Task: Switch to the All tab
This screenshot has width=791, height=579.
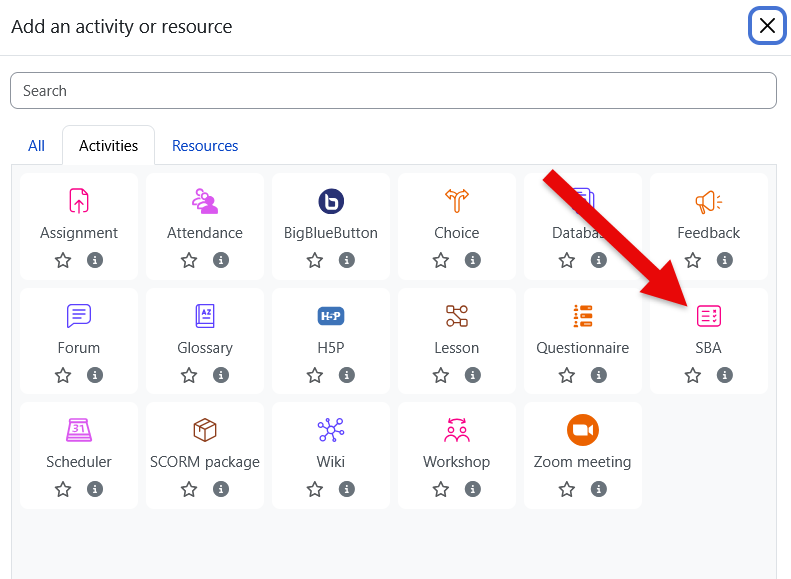Action: coord(36,146)
